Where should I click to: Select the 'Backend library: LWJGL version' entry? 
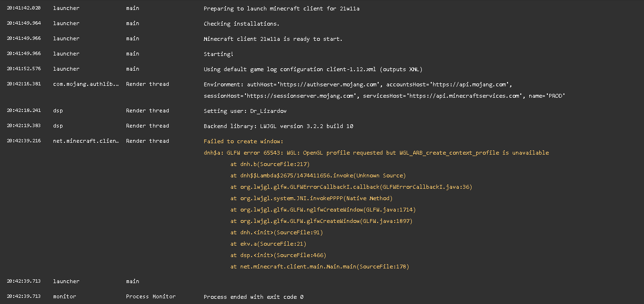278,126
